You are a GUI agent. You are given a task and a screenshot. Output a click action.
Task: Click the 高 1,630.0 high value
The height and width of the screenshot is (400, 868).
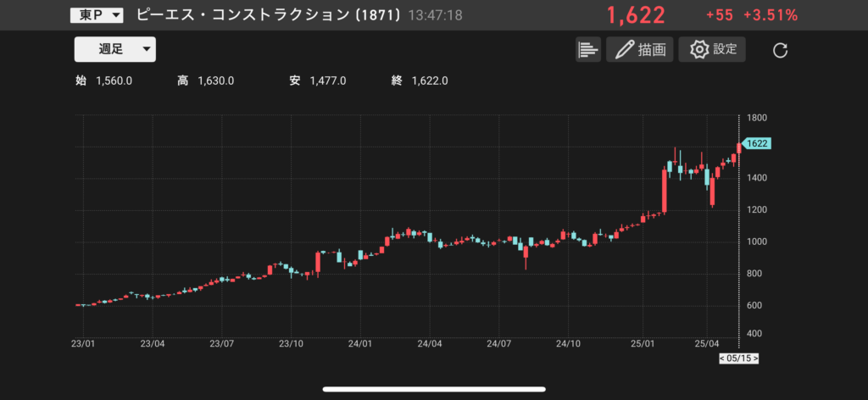(x=205, y=81)
